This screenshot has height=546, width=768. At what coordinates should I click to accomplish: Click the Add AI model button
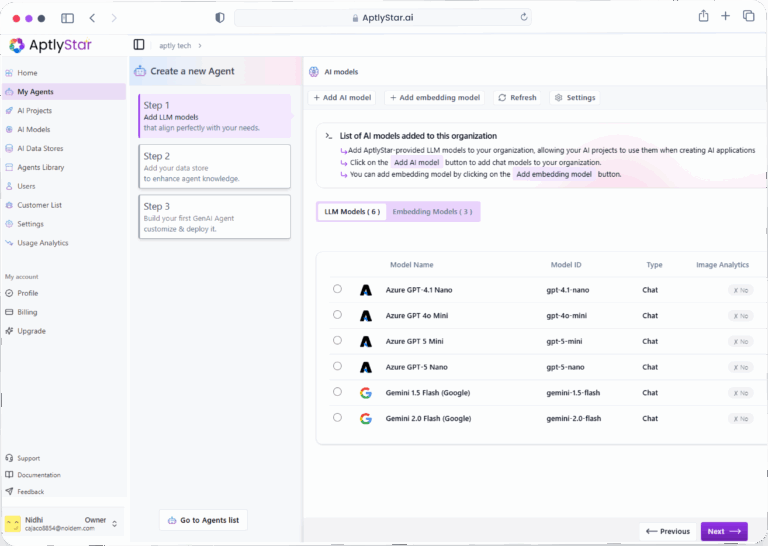tap(342, 97)
